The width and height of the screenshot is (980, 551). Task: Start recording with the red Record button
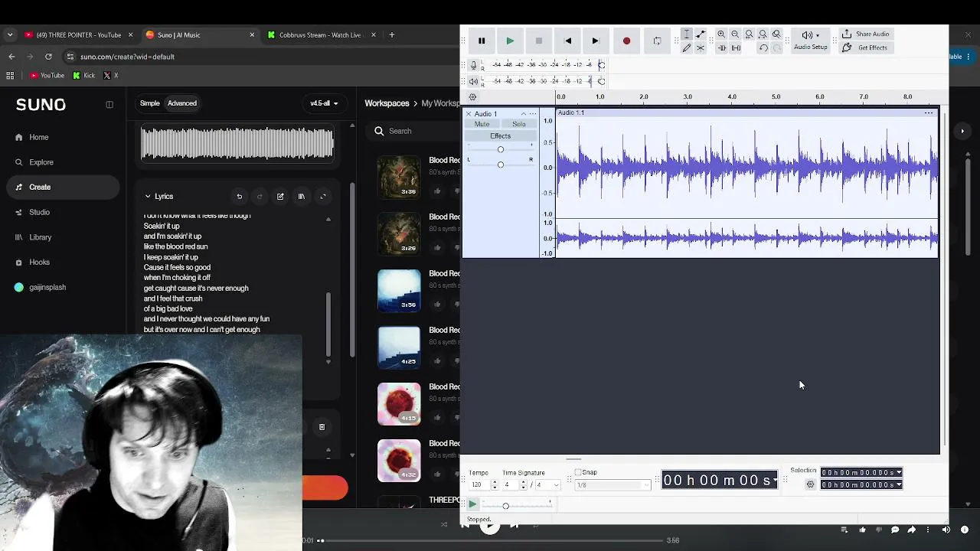pos(626,41)
